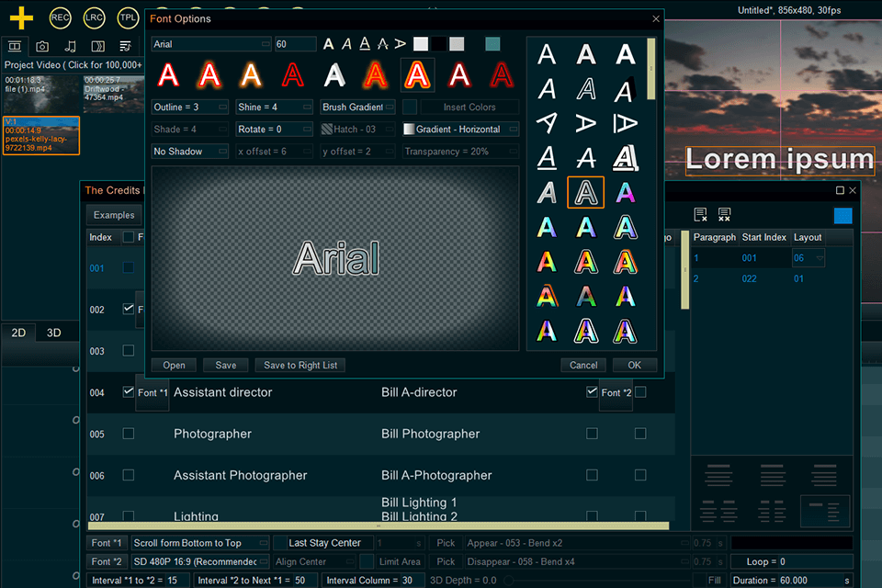Apply italic font style icon
Viewport: 882px width, 588px height.
346,44
